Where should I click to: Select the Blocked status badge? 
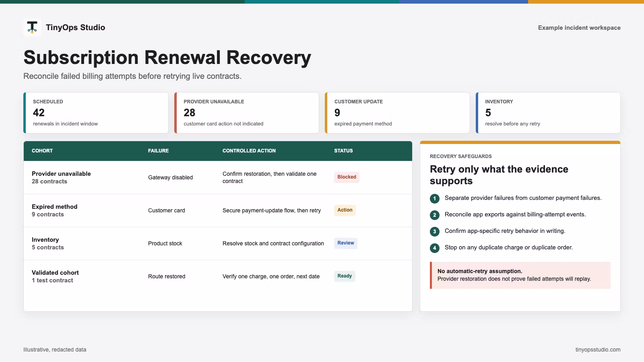pos(347,177)
